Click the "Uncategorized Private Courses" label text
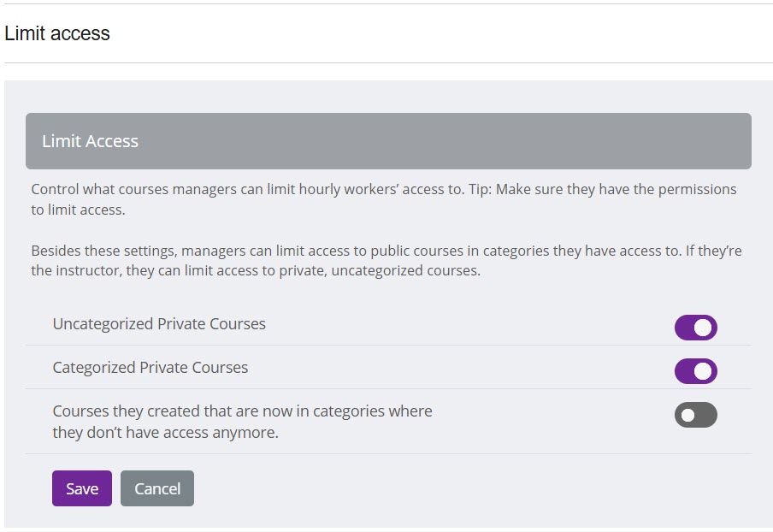Viewport: 773px width, 532px height. coord(159,324)
